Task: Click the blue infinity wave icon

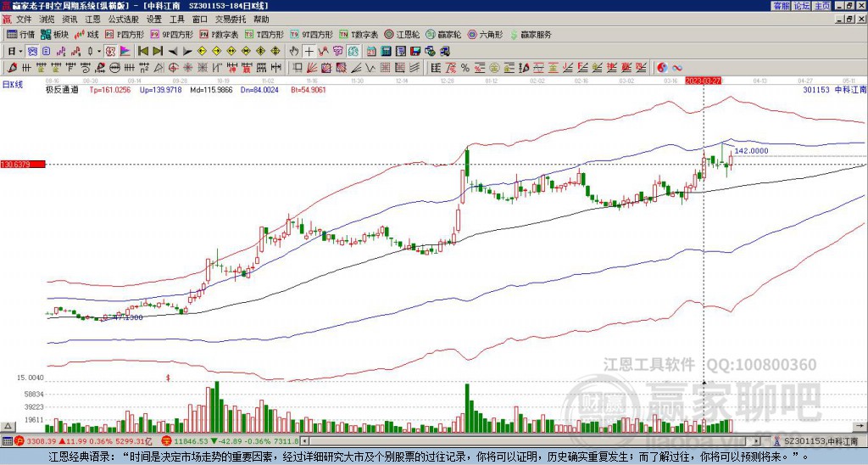Action: [x=677, y=68]
